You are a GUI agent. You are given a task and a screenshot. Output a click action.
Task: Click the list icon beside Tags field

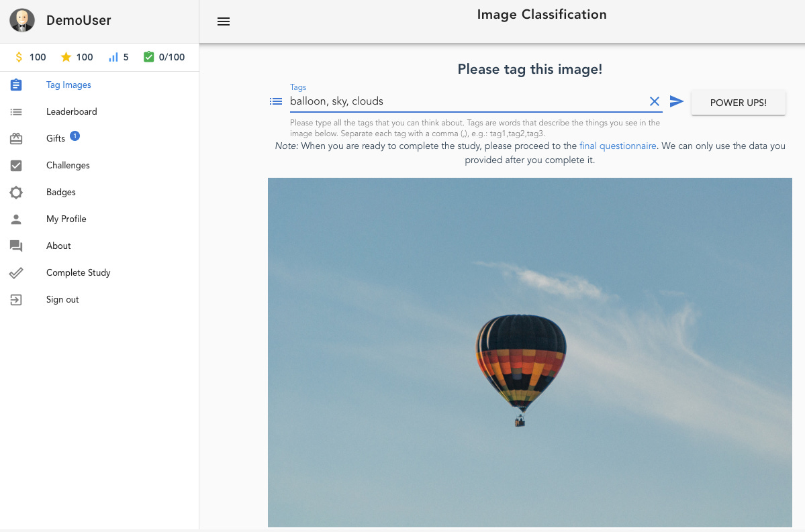[276, 101]
